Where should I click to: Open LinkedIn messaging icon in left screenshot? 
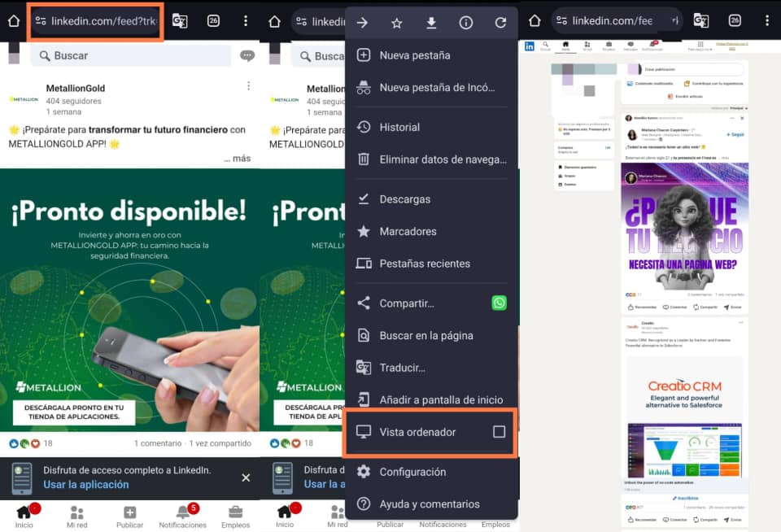[x=247, y=56]
